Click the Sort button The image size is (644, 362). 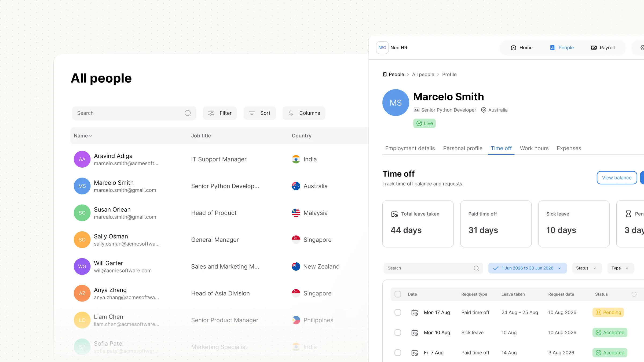pos(259,113)
